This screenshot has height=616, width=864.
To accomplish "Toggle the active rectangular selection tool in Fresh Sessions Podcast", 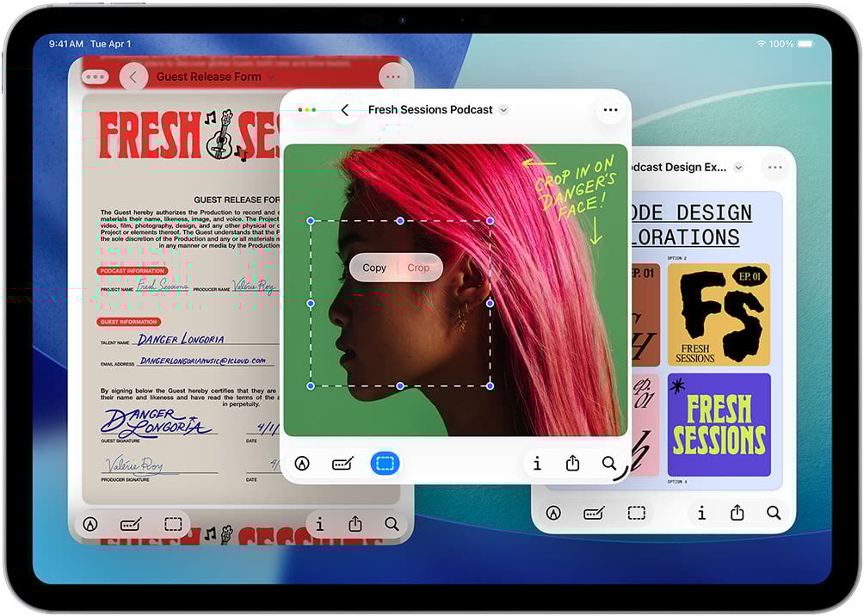I will pyautogui.click(x=386, y=464).
